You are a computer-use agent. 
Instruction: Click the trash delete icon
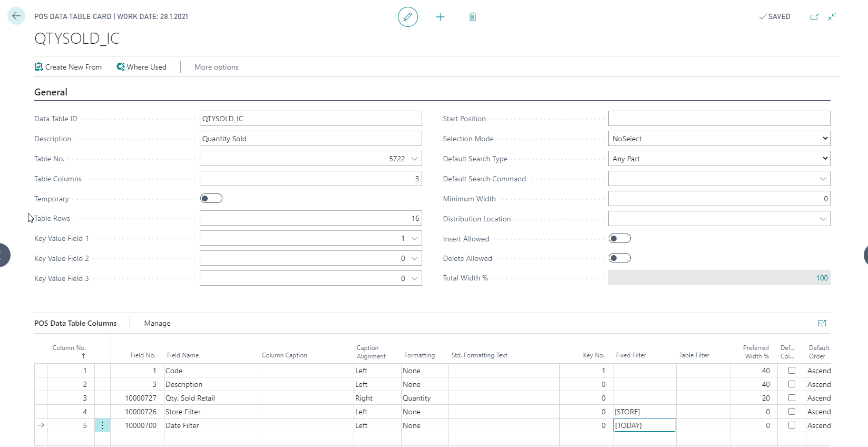[x=473, y=17]
